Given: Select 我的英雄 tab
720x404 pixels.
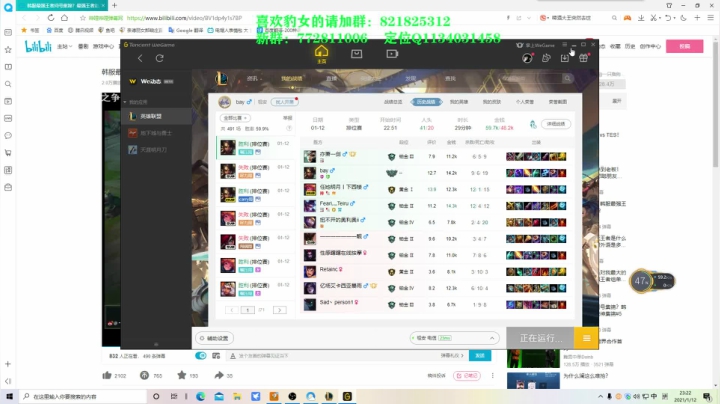Looking at the screenshot, I should point(459,102).
